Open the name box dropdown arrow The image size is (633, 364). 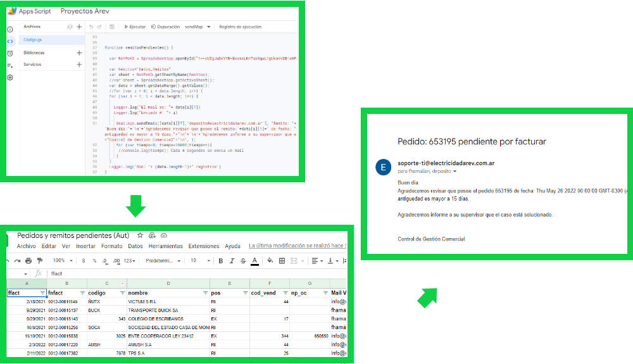pyautogui.click(x=25, y=273)
